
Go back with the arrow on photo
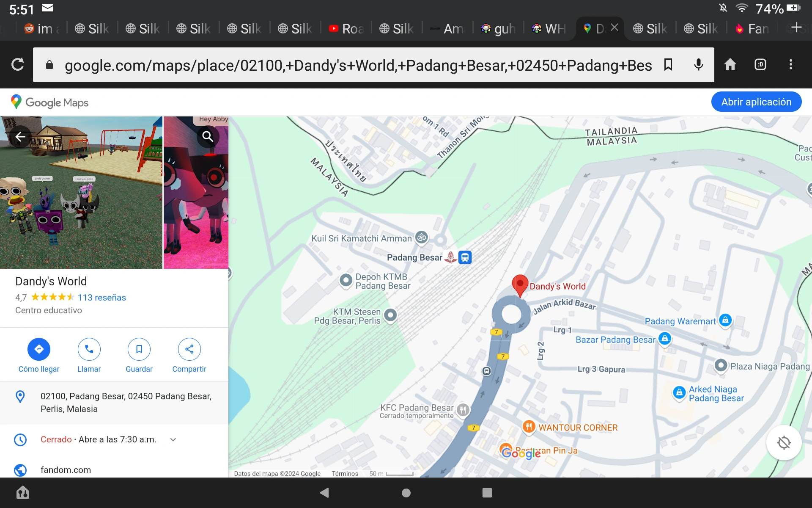(20, 136)
